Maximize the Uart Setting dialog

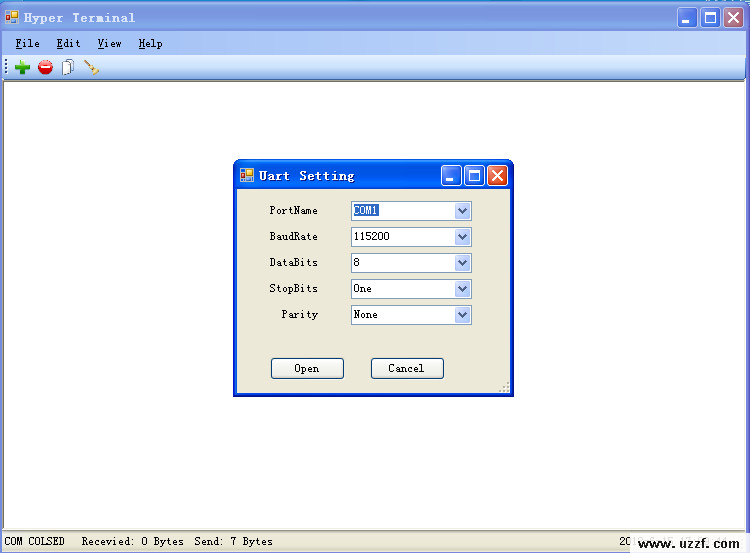[474, 176]
